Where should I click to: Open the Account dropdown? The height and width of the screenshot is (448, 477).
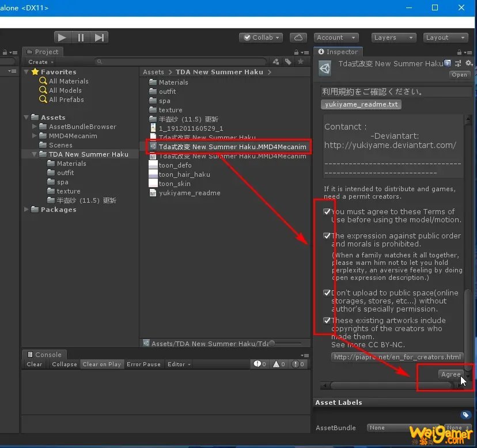pyautogui.click(x=336, y=37)
